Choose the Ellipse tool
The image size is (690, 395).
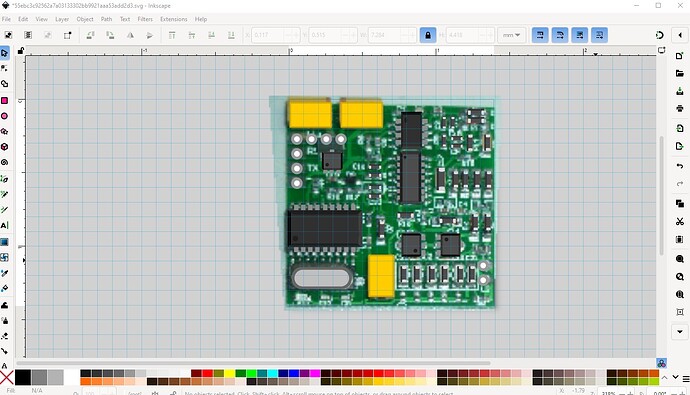coord(5,116)
